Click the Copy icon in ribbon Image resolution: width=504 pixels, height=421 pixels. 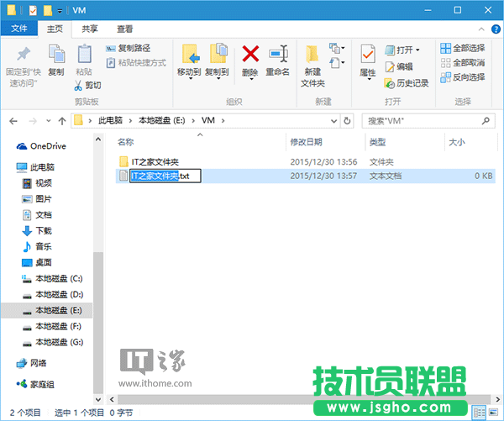(56, 54)
